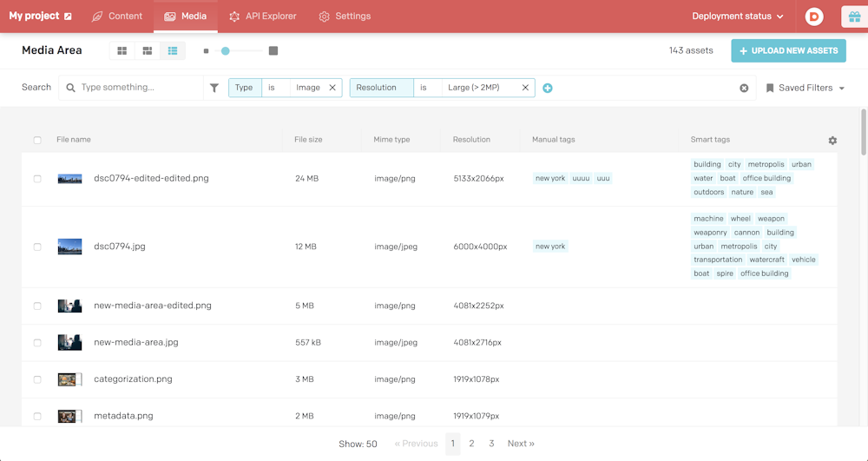Adjust the thumbnail size slider handle
This screenshot has height=461, width=868.
[226, 51]
